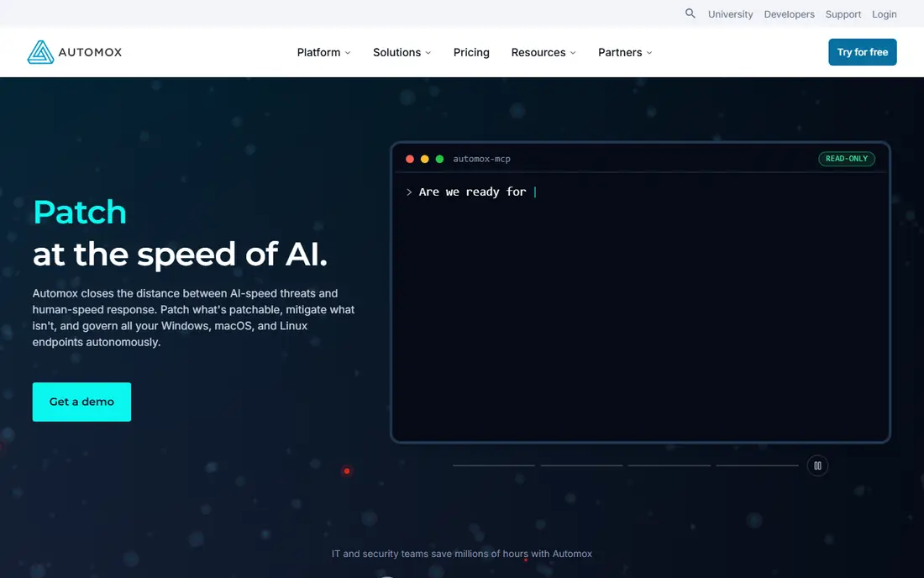This screenshot has width=924, height=578.
Task: Select the first demo progress segment
Action: point(494,465)
